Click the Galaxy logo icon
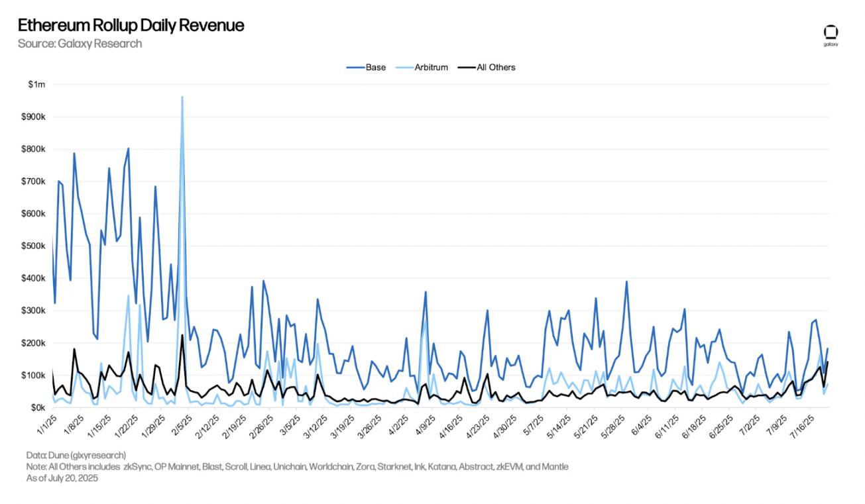 click(x=831, y=33)
